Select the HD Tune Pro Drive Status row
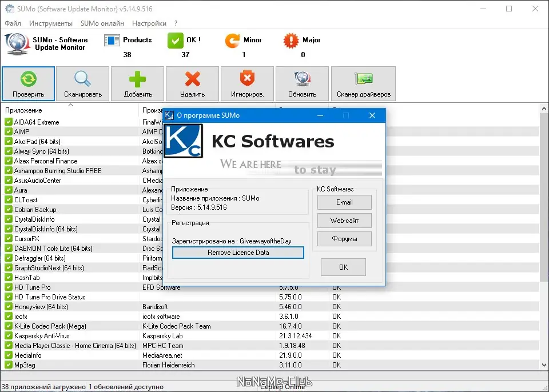549x392 pixels. click(270, 297)
